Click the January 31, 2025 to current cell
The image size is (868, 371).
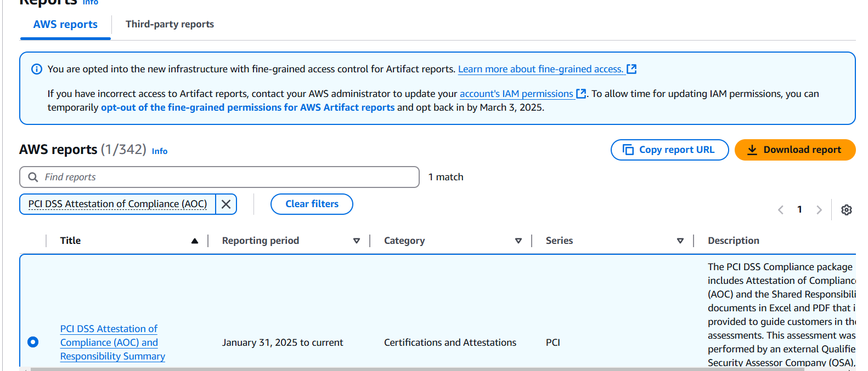283,343
